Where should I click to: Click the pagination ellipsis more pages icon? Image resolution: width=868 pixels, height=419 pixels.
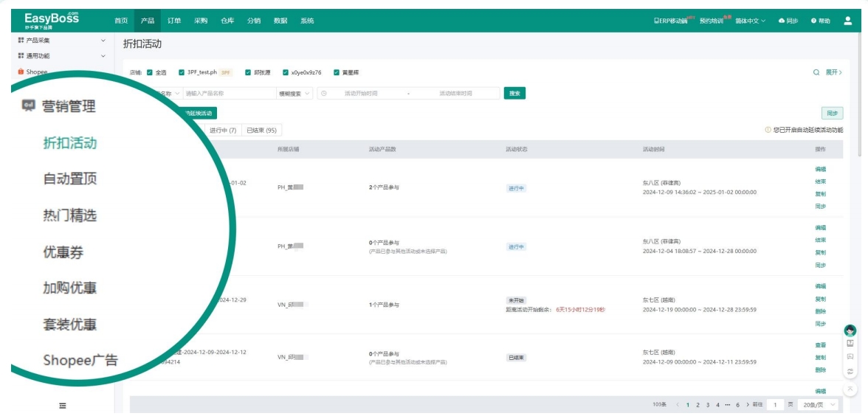pyautogui.click(x=728, y=405)
